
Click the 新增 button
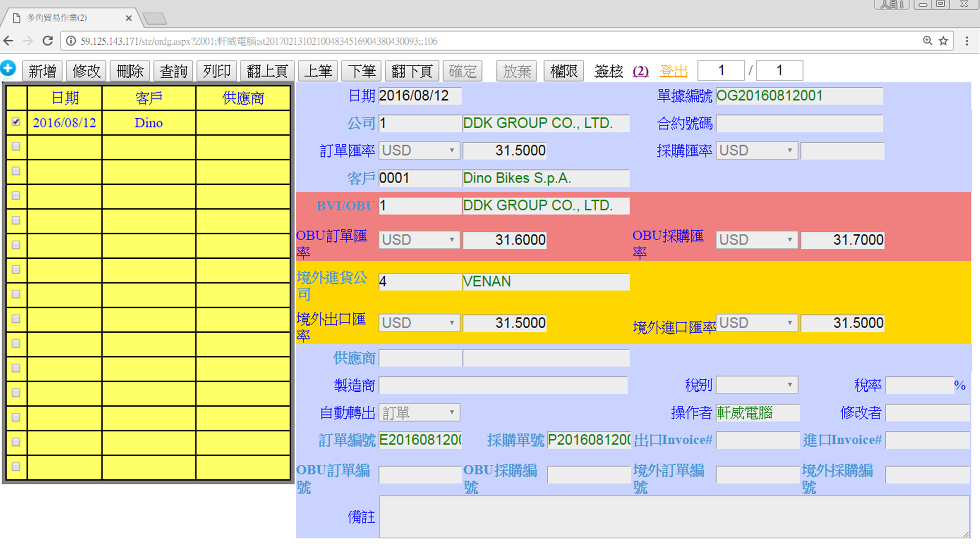(42, 71)
